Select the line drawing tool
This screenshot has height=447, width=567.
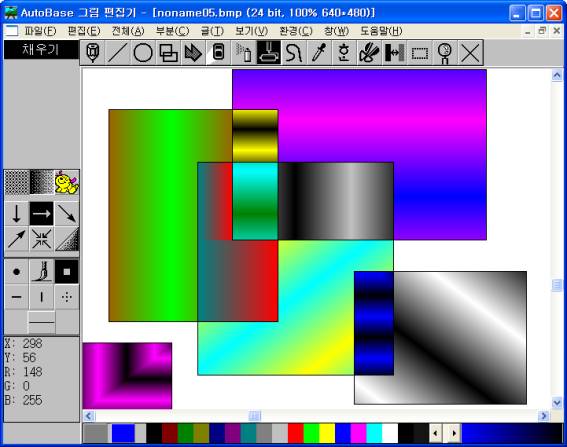118,53
